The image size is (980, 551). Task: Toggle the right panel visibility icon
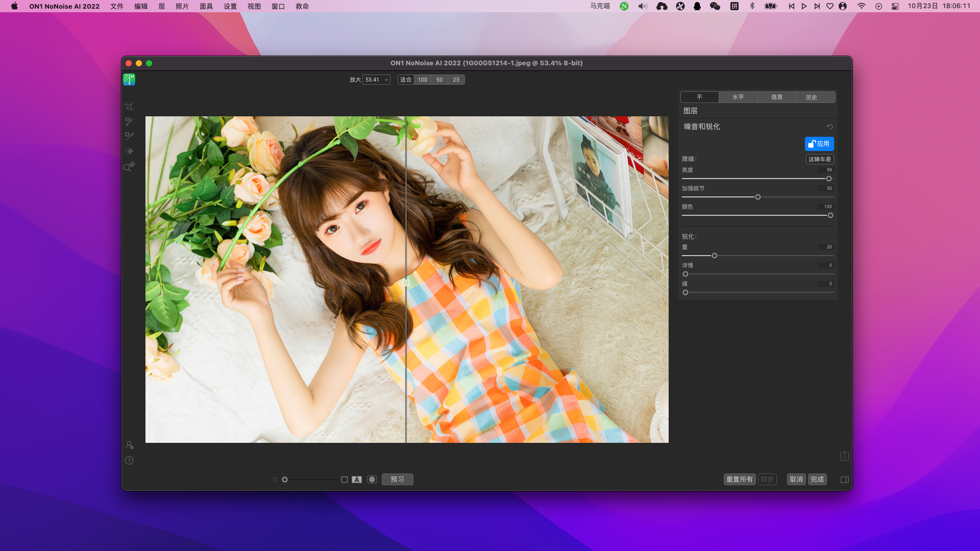[844, 480]
